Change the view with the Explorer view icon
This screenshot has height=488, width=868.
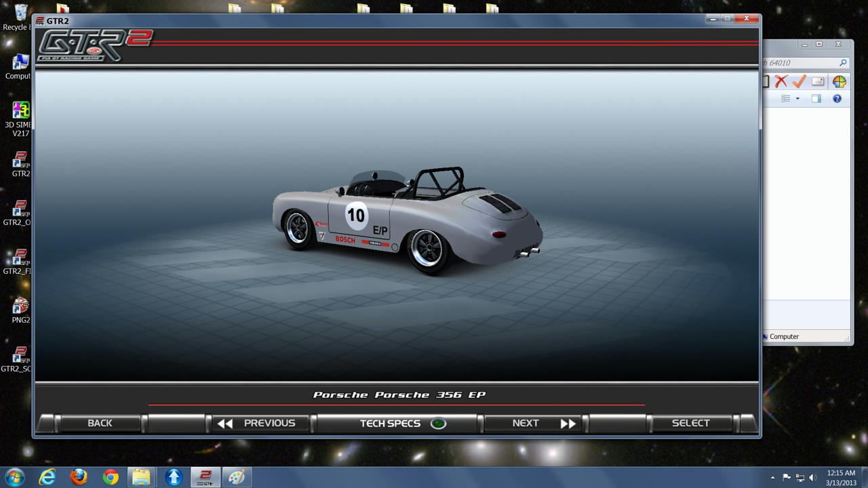pyautogui.click(x=785, y=99)
